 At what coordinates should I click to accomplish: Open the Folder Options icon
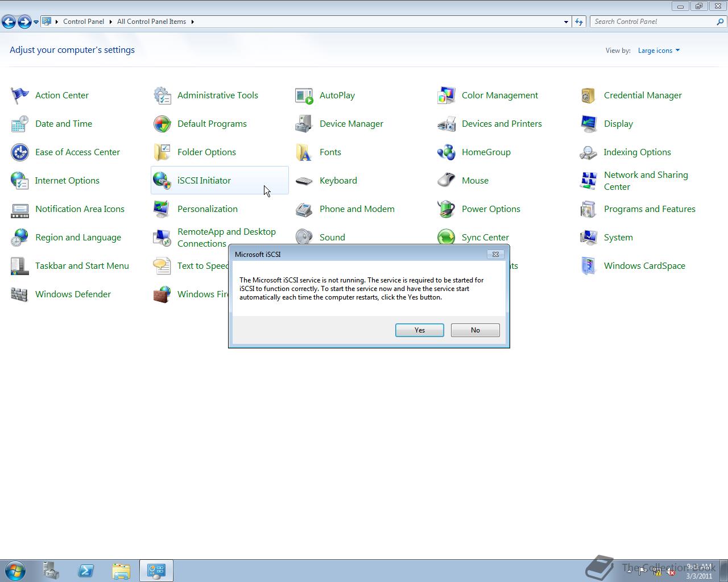pyautogui.click(x=162, y=152)
